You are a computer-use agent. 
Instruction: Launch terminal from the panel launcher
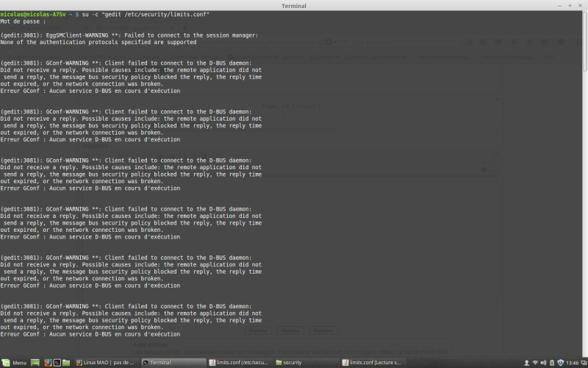click(57, 363)
